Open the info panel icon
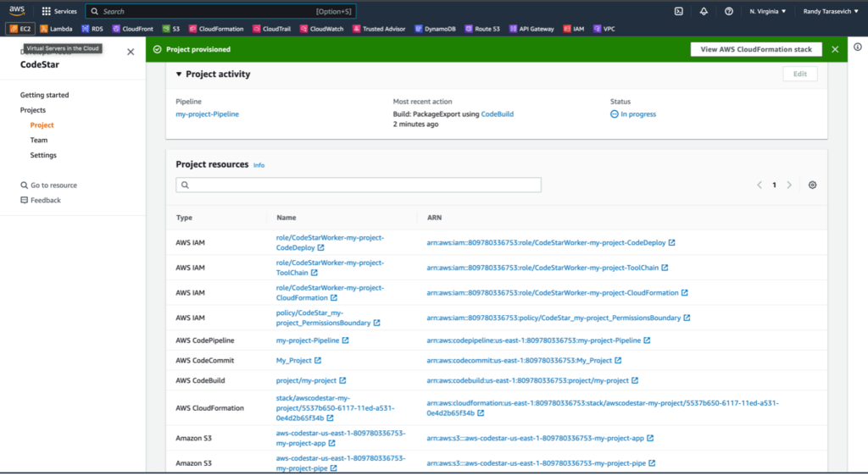The height and width of the screenshot is (476, 868). tap(858, 47)
